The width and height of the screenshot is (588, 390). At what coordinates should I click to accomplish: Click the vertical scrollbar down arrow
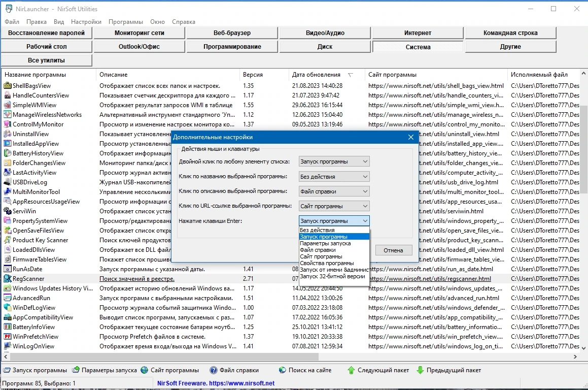[x=583, y=348]
